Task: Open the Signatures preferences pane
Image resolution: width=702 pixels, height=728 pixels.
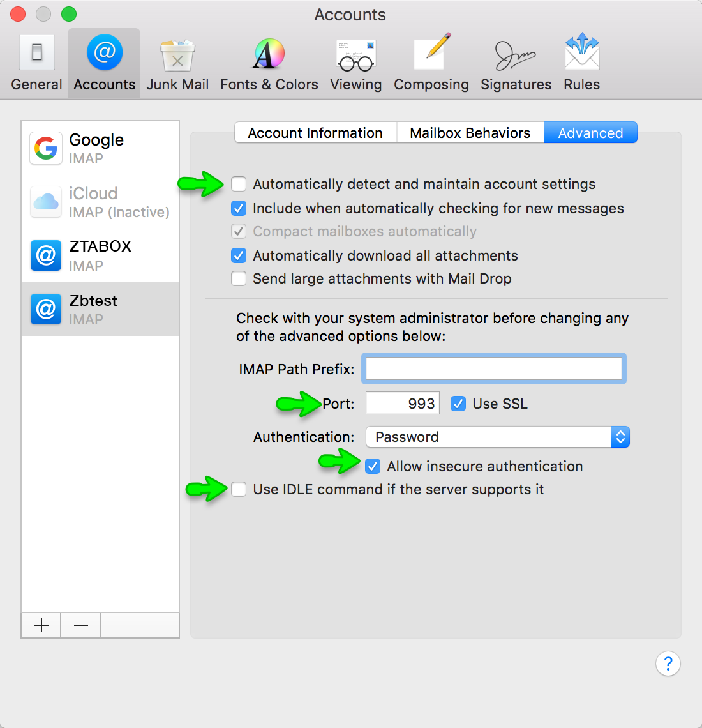Action: click(x=516, y=63)
